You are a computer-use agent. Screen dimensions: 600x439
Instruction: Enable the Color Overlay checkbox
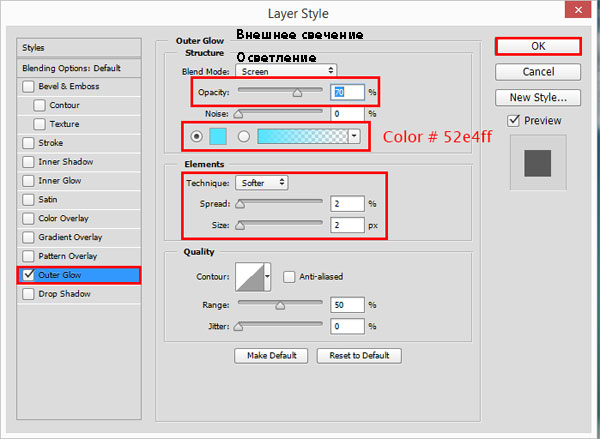coord(28,219)
